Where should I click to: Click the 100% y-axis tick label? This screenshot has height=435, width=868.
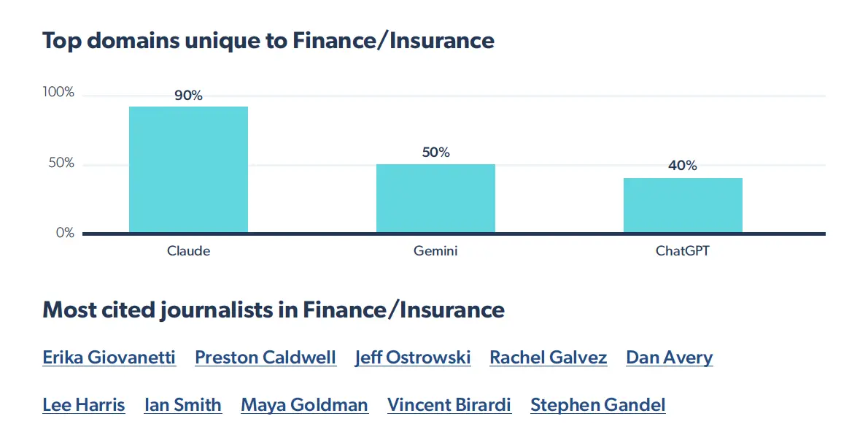(x=58, y=92)
